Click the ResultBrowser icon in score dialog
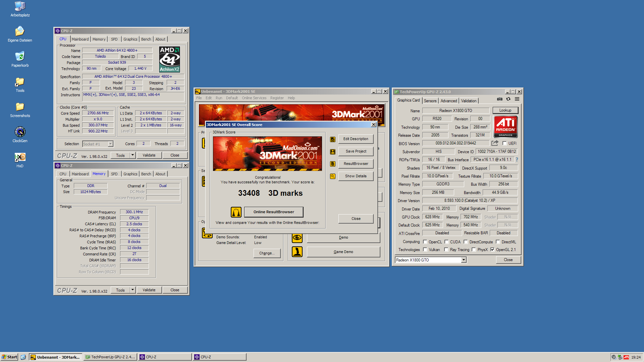 pyautogui.click(x=333, y=164)
